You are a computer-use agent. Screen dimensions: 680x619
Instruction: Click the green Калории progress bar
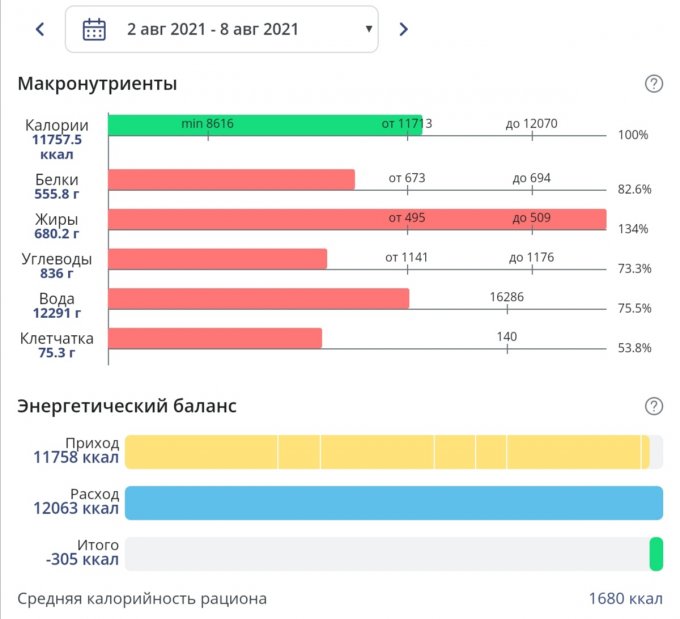[x=264, y=125]
